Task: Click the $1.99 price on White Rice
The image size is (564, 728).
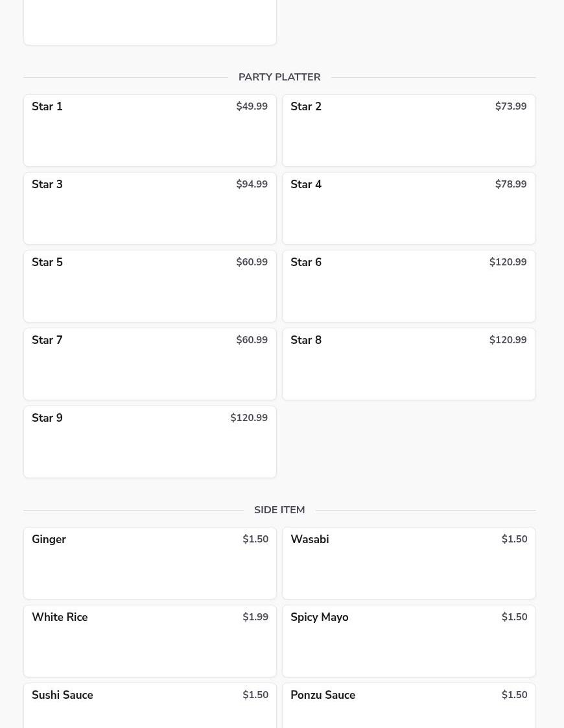Action: click(x=255, y=617)
